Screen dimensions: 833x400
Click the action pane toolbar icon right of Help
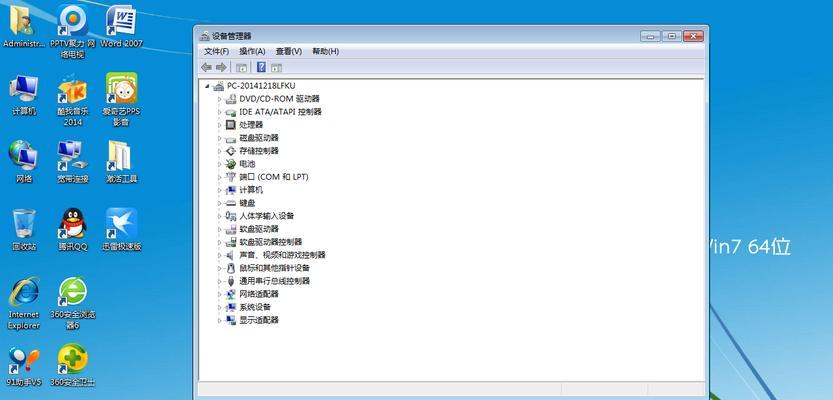(276, 67)
